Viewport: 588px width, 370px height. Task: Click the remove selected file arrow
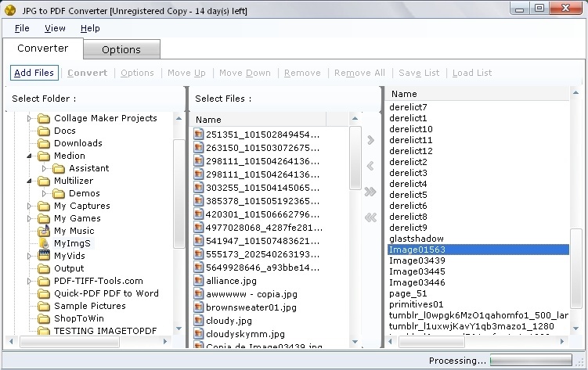pyautogui.click(x=370, y=166)
